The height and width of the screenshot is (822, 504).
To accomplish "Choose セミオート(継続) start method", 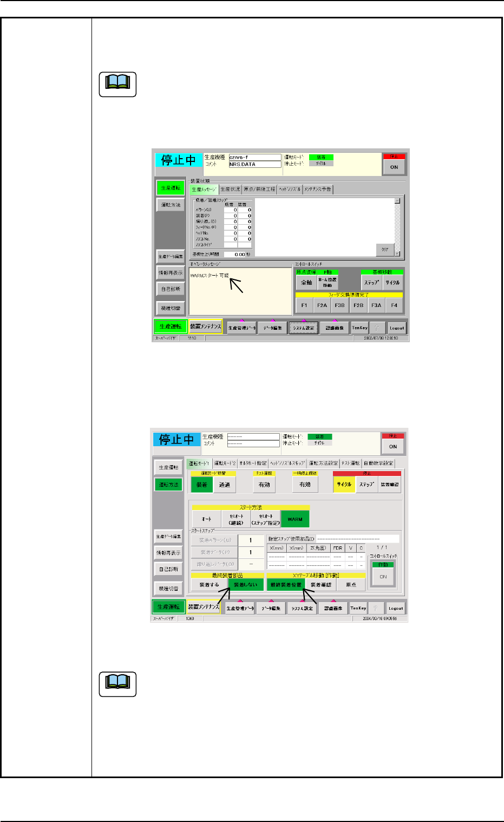I will (237, 519).
